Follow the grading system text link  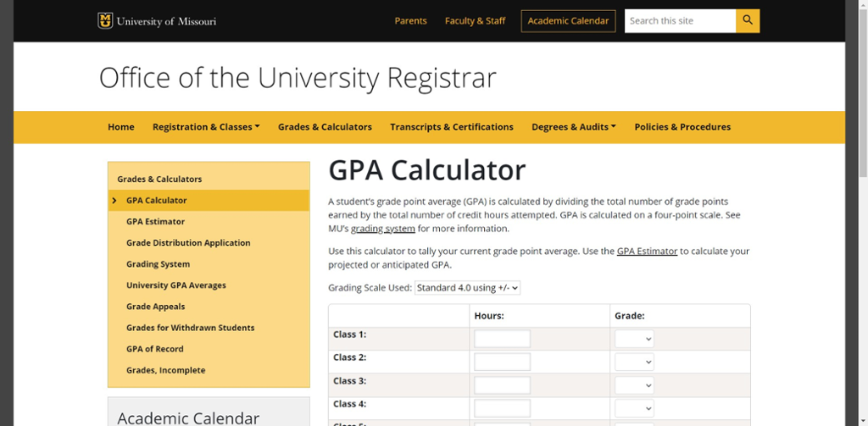383,229
